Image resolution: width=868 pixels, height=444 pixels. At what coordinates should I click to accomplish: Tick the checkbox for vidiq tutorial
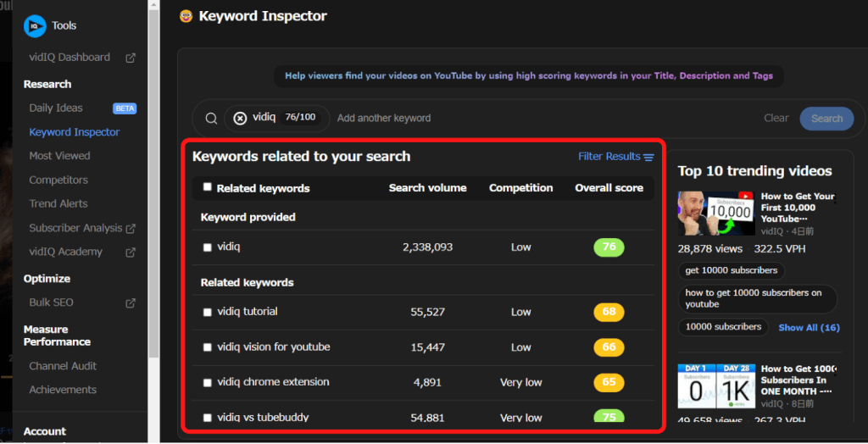click(208, 312)
